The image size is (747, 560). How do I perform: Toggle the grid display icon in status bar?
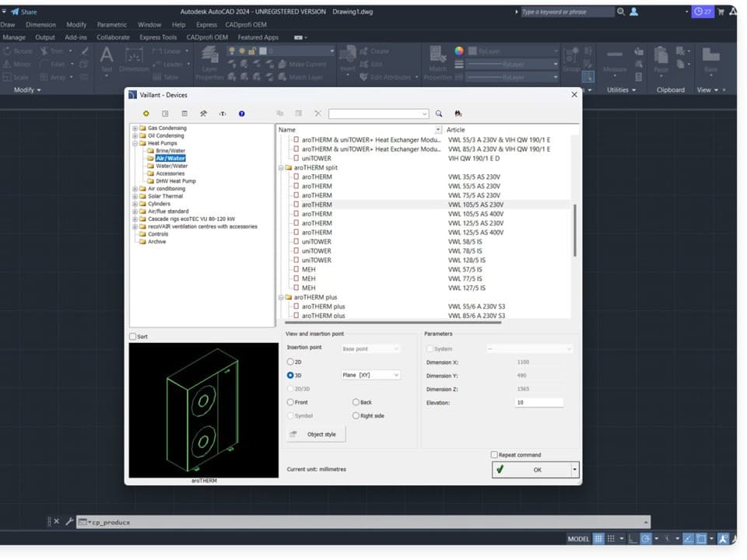point(598,538)
